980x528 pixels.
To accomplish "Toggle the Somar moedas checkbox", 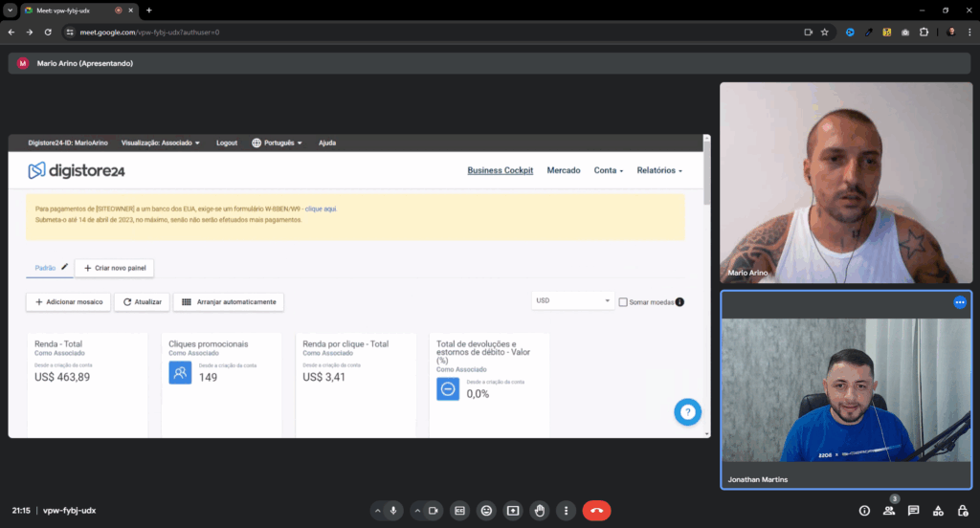I will (623, 302).
